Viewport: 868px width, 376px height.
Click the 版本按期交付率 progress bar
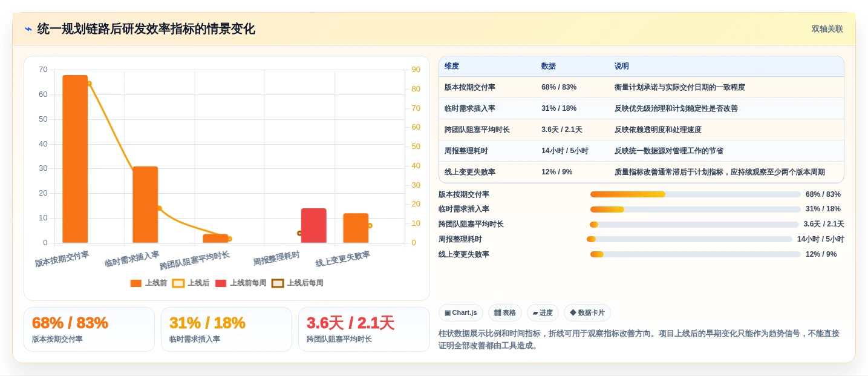point(696,194)
